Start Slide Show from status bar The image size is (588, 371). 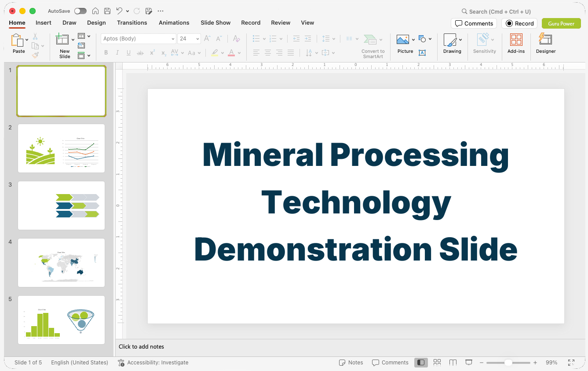[x=469, y=363]
